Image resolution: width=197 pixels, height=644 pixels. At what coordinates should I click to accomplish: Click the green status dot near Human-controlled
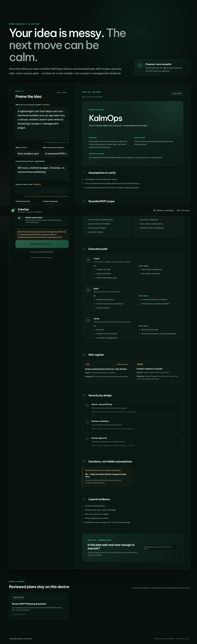pos(154,211)
